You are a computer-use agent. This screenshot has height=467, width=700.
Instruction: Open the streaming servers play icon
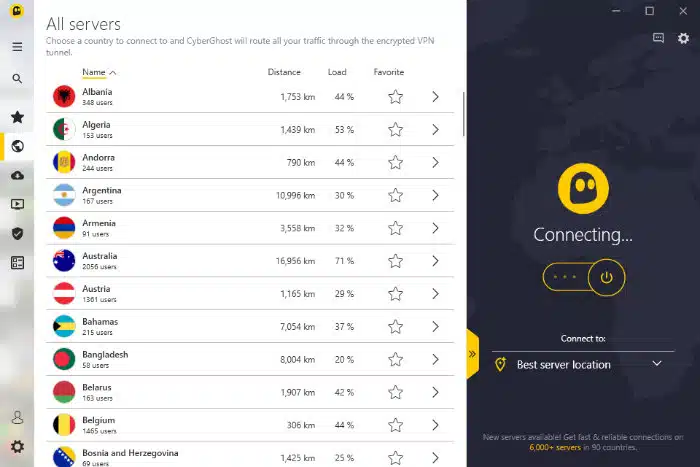pyautogui.click(x=17, y=204)
